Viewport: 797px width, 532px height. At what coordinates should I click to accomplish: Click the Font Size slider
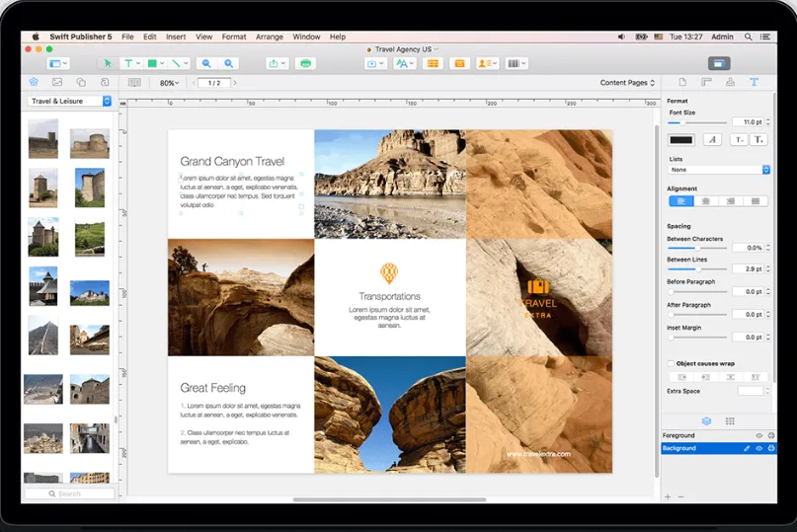click(x=697, y=122)
